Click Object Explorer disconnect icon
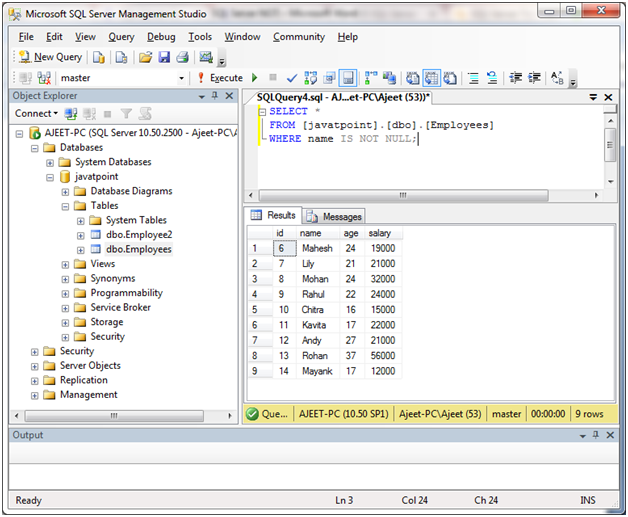Viewport: 628px width, 517px height. click(x=89, y=114)
